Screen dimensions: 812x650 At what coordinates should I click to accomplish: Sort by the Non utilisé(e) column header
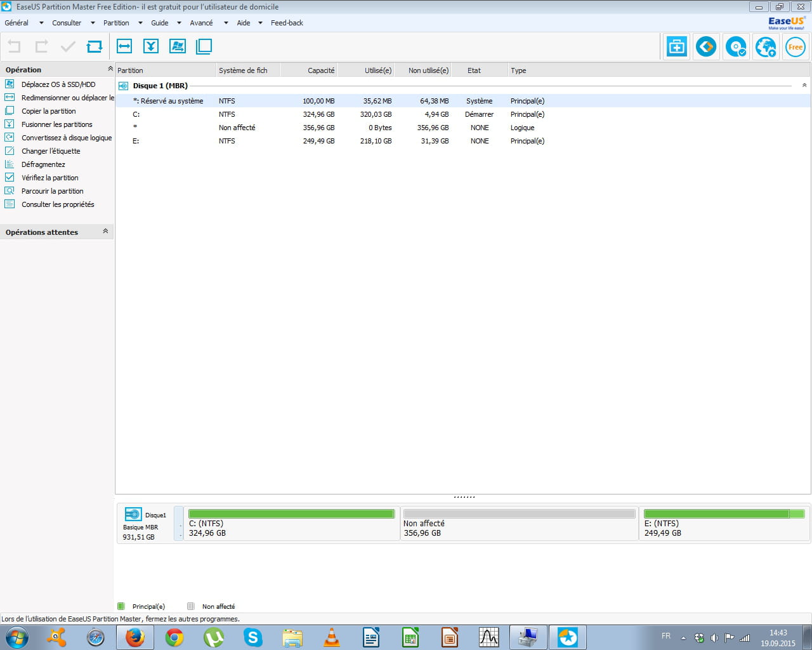pyautogui.click(x=422, y=70)
